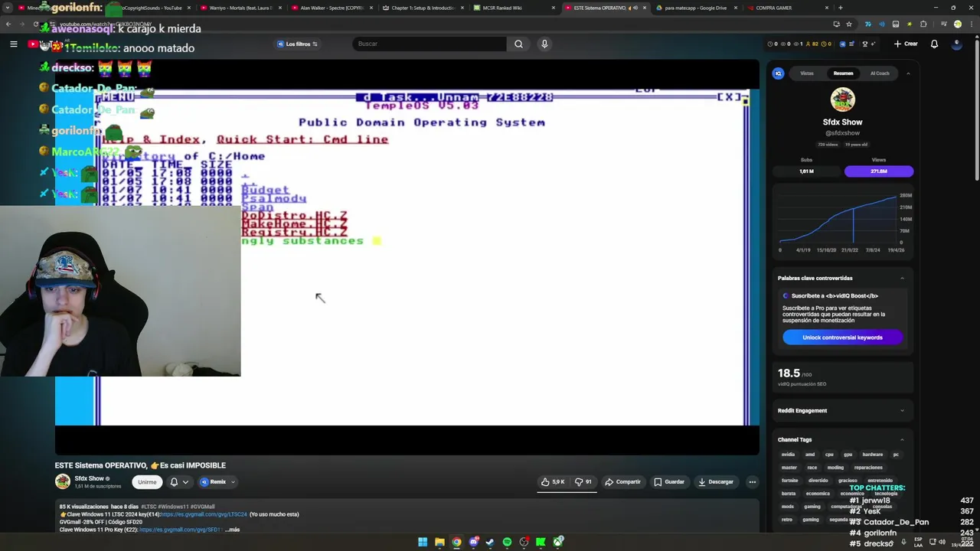Open the YouTube account avatar menu

click(956, 44)
